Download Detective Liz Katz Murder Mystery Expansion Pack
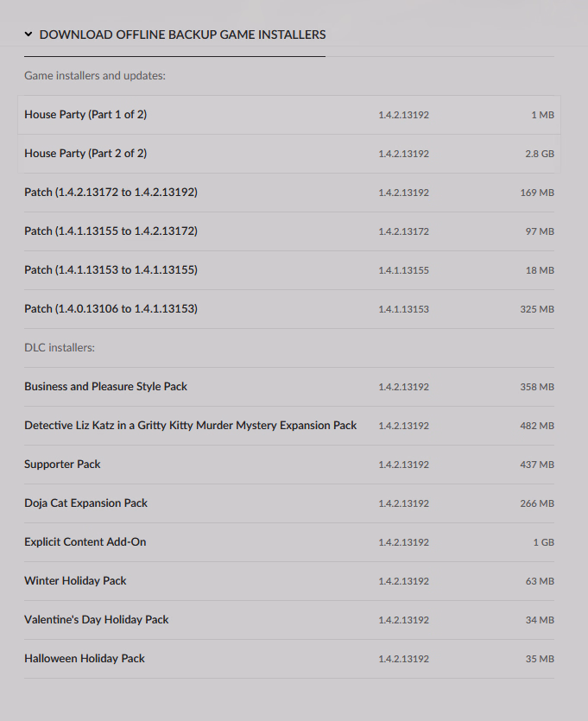 190,426
